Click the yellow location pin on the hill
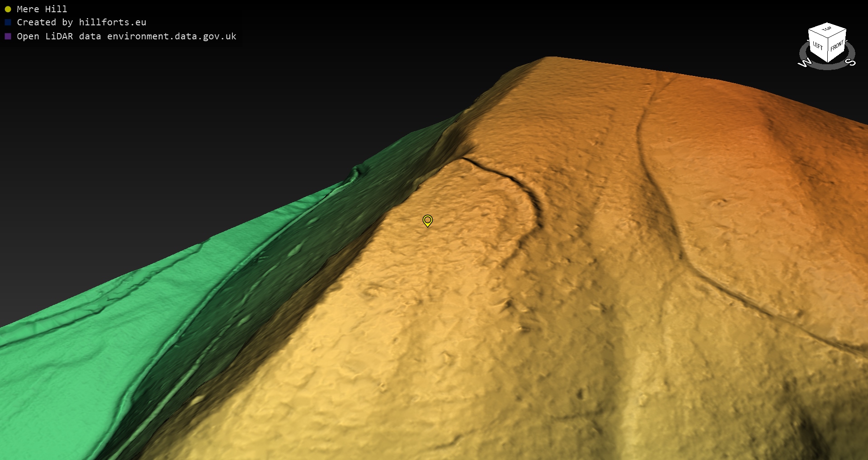Viewport: 868px width, 460px height. coord(427,220)
